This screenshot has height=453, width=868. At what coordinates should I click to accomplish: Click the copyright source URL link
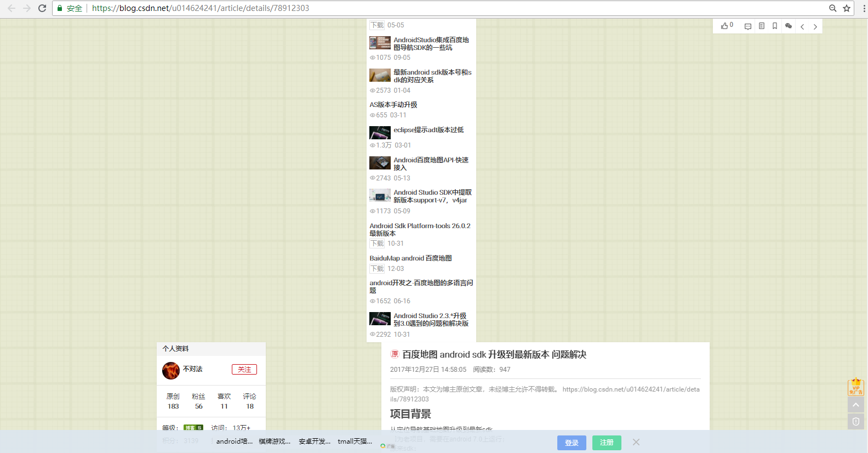(545, 394)
